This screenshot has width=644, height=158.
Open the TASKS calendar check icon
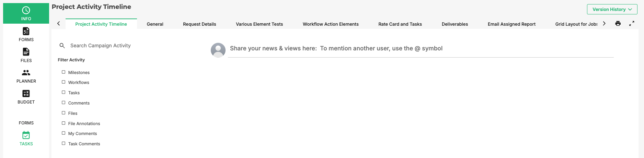[x=26, y=135]
